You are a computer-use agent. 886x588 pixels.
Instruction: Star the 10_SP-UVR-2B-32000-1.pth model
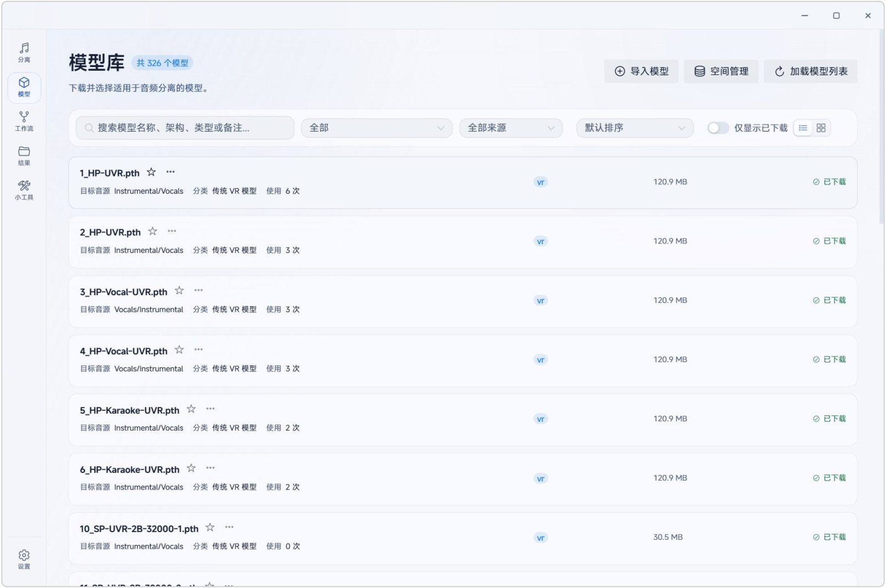(x=210, y=528)
